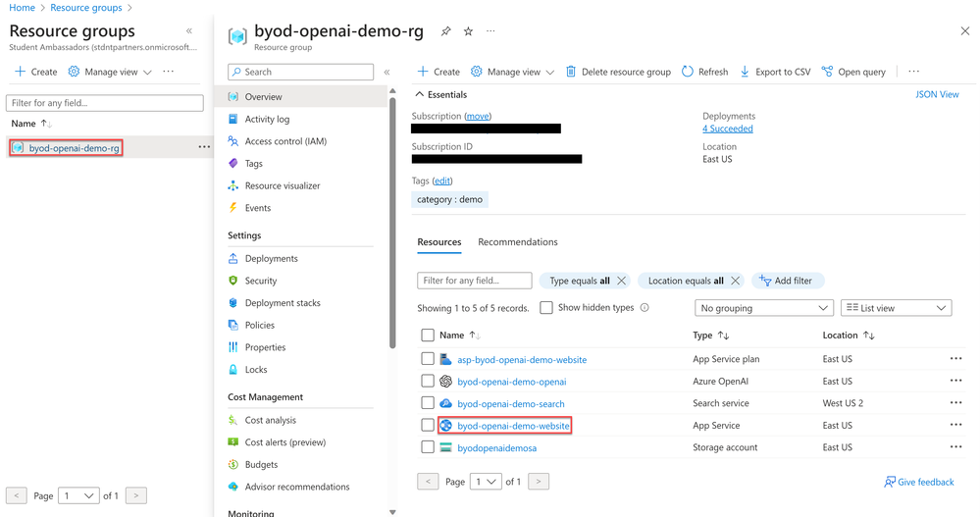Image resolution: width=980 pixels, height=517 pixels.
Task: Go to next resources page
Action: click(x=539, y=482)
